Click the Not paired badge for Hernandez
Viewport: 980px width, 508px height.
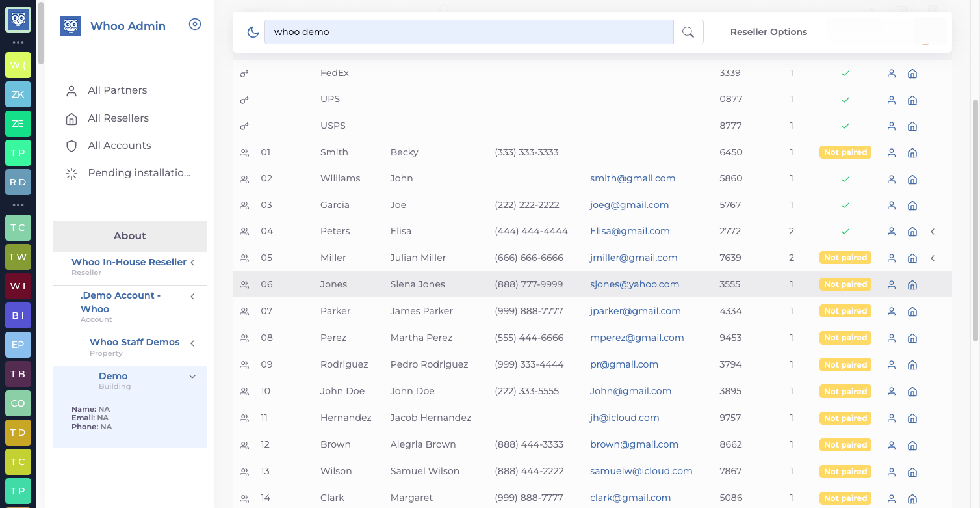pos(845,418)
